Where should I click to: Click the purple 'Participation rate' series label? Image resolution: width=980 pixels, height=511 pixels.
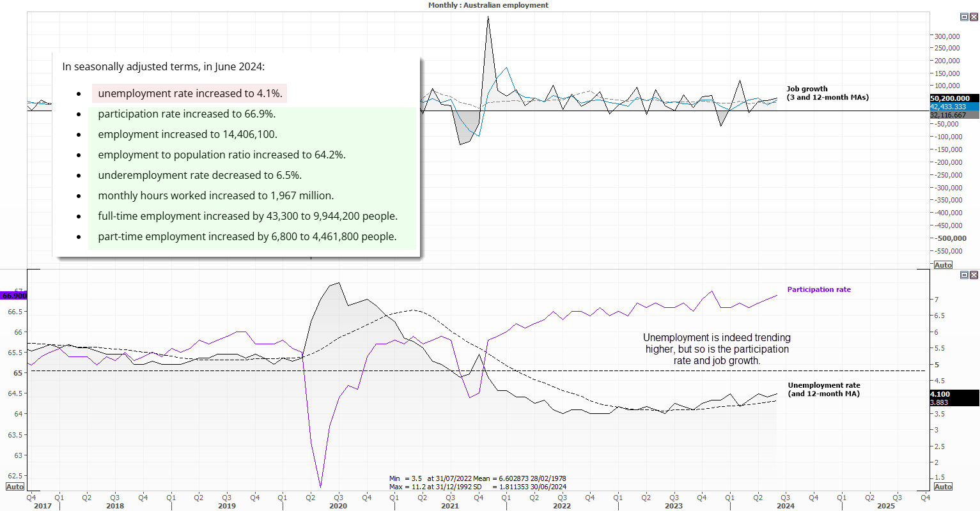pos(819,289)
